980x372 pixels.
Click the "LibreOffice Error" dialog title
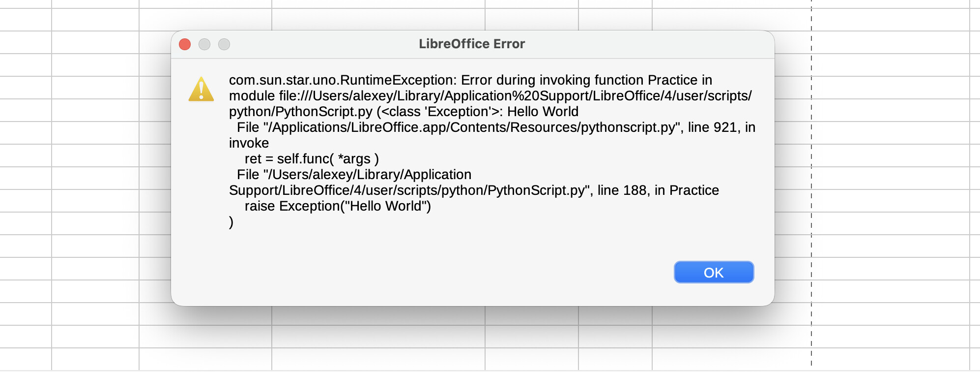(x=472, y=44)
